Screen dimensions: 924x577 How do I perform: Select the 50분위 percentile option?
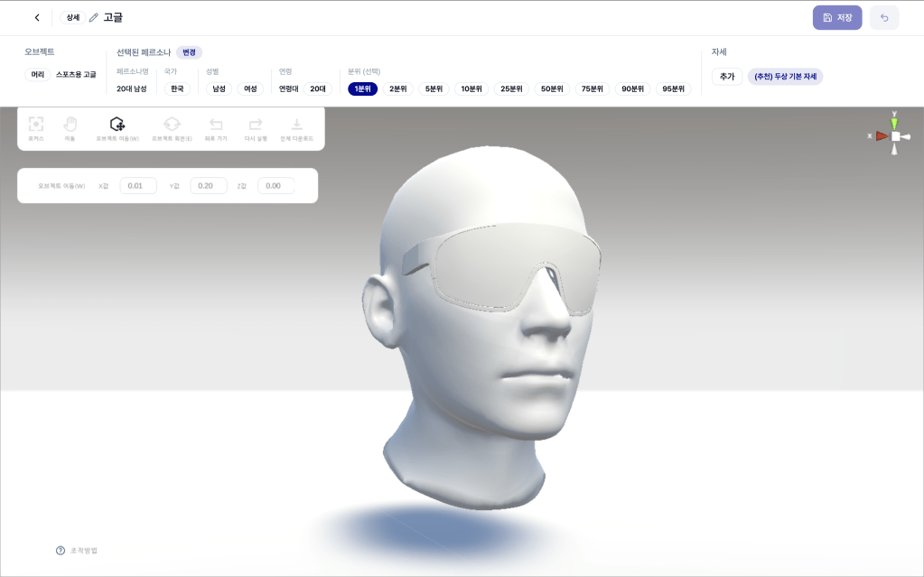pyautogui.click(x=552, y=88)
